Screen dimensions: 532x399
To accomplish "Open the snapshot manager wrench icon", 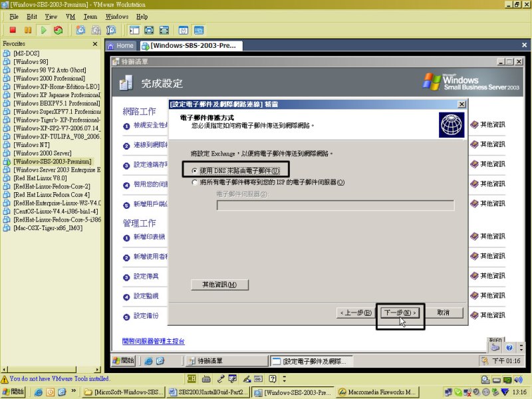I will click(111, 30).
